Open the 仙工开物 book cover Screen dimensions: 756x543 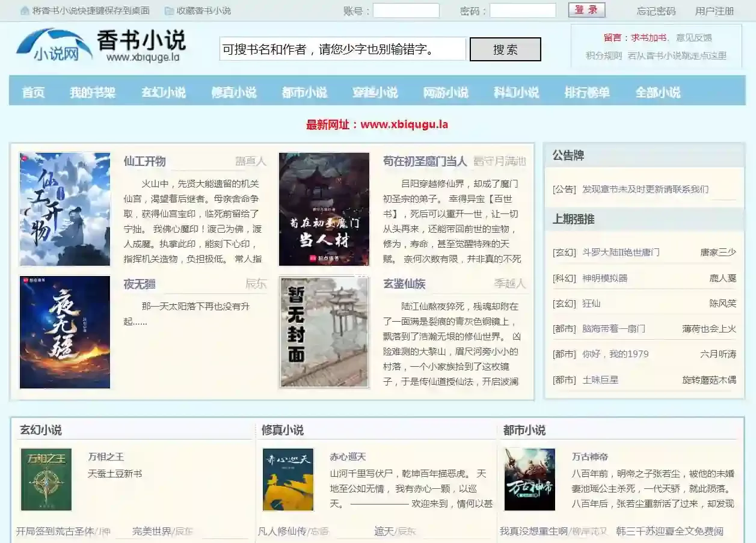(65, 209)
